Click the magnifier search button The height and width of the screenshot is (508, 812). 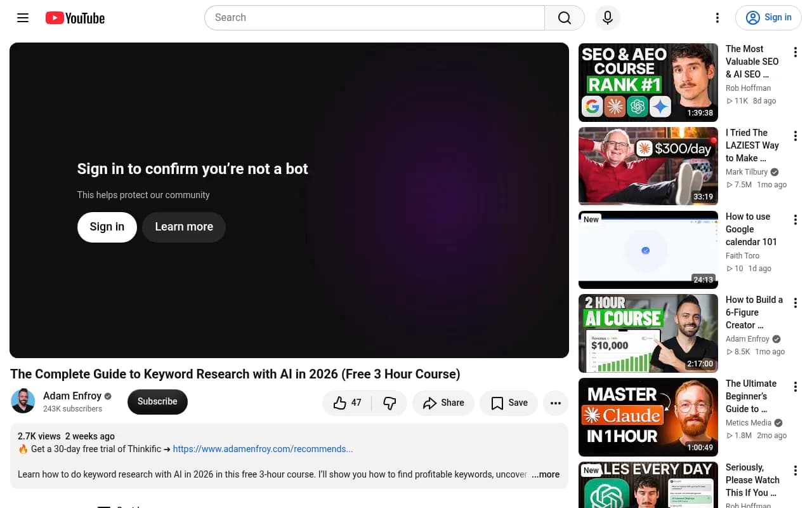tap(565, 18)
